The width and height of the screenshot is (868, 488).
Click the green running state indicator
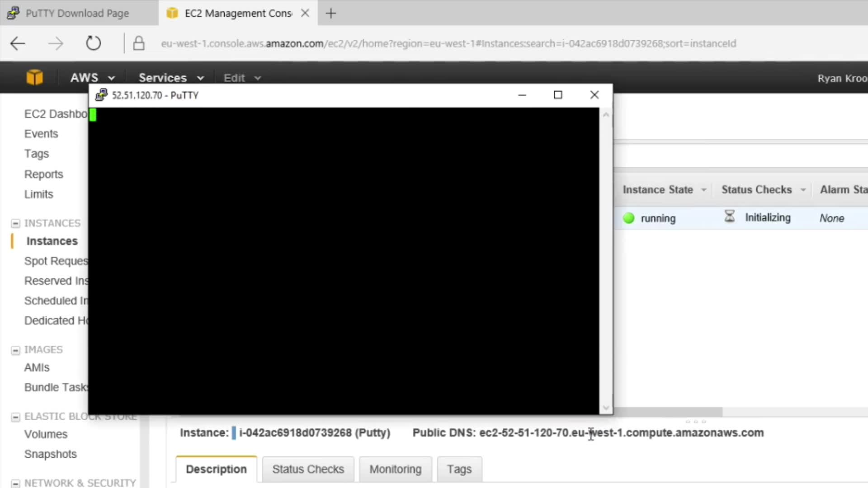tap(628, 218)
